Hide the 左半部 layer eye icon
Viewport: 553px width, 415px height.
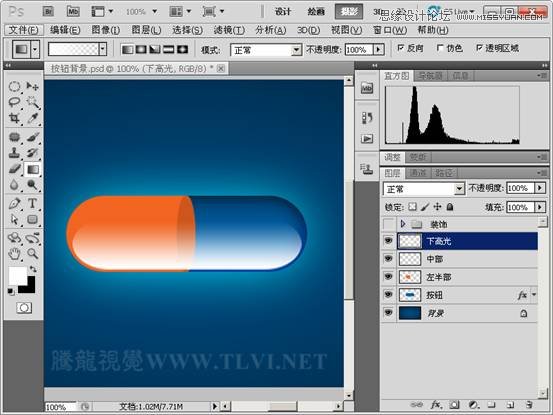(x=388, y=277)
